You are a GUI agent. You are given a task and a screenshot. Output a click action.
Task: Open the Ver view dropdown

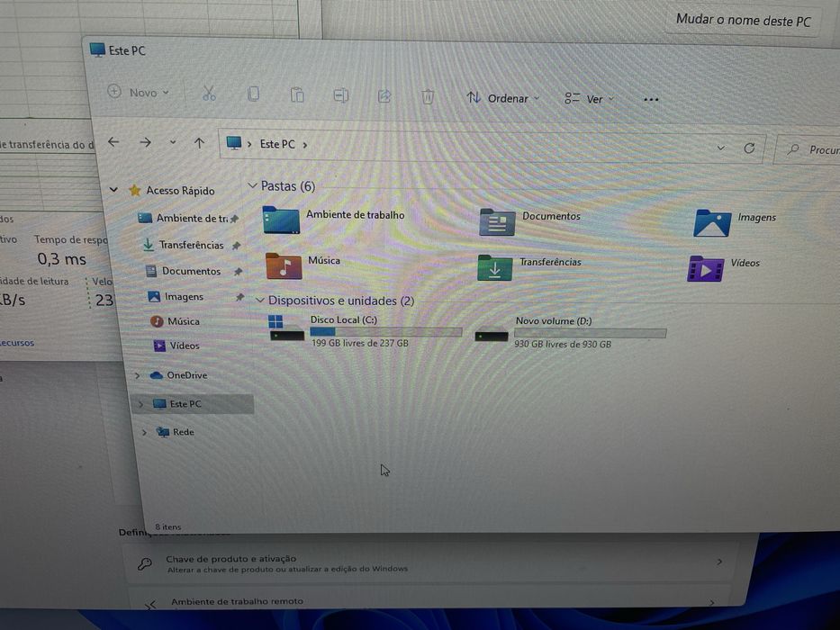[588, 99]
